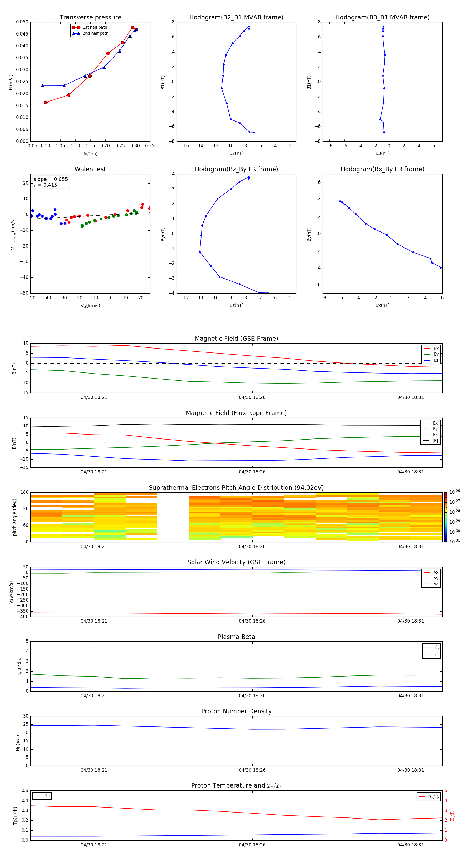The image size is (473, 868).
Task: Click the 'VA(km/s)' x-axis label
Action: tap(90, 306)
